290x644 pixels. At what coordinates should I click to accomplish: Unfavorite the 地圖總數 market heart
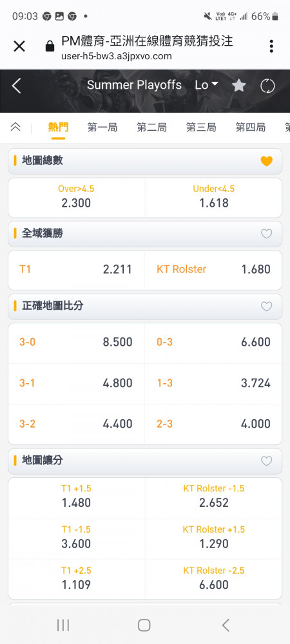[267, 161]
